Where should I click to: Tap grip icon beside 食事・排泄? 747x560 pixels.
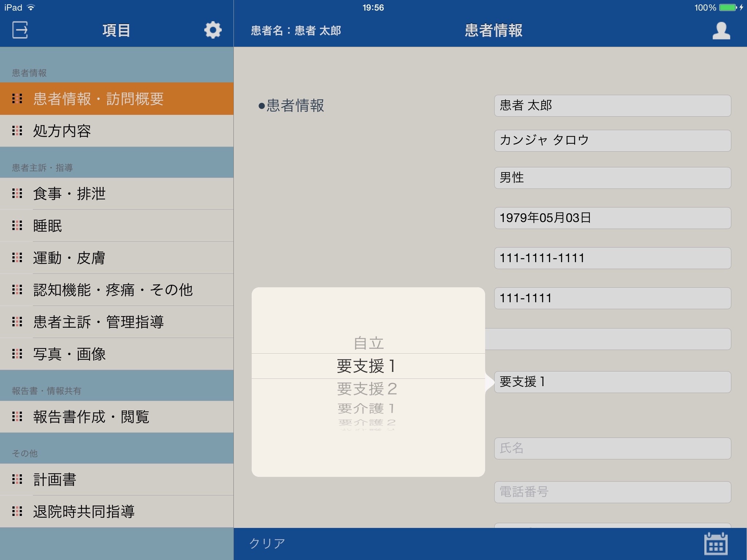pos(17,193)
